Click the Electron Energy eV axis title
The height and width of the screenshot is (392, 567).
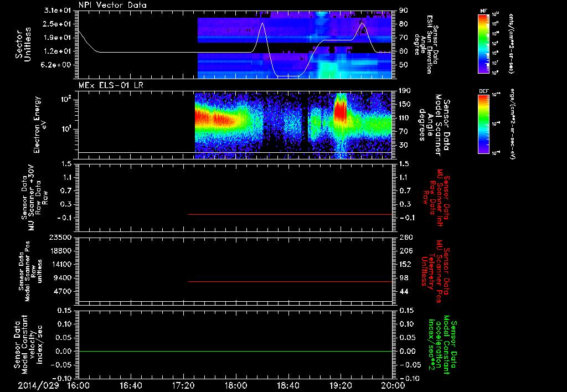click(40, 125)
